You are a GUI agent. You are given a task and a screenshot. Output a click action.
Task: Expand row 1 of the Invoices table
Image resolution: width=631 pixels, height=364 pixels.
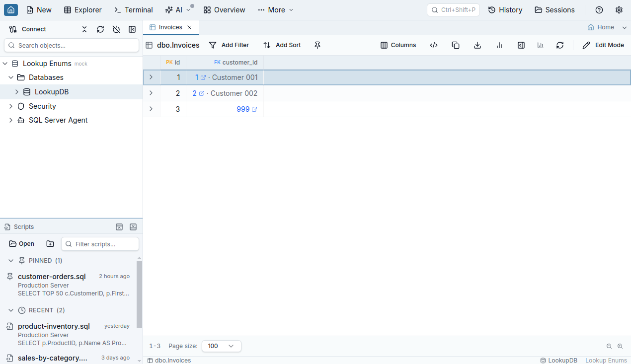click(x=151, y=77)
